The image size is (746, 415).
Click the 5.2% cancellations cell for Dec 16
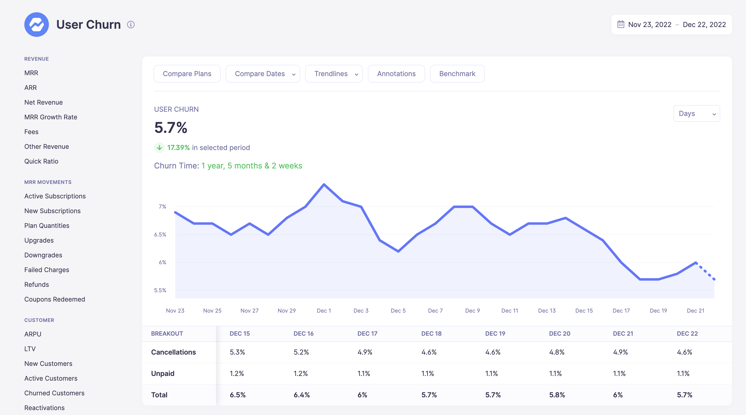301,352
